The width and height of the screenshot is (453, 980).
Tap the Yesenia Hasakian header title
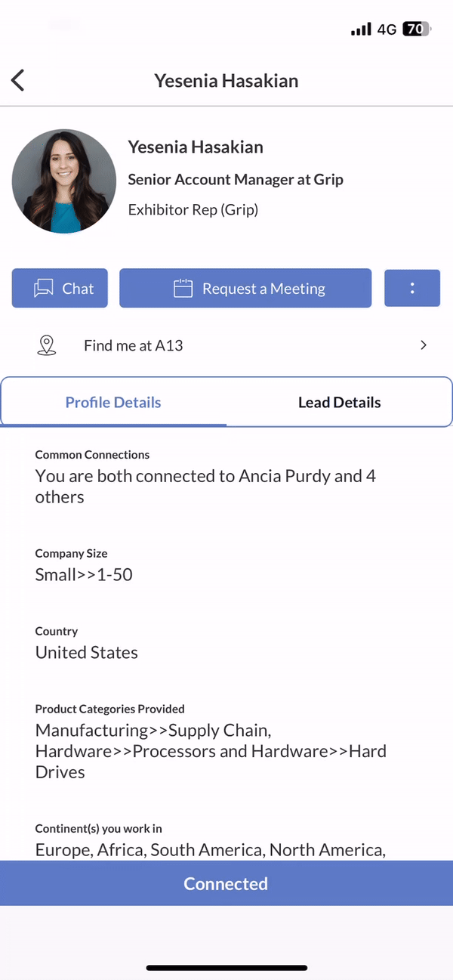[x=226, y=80]
